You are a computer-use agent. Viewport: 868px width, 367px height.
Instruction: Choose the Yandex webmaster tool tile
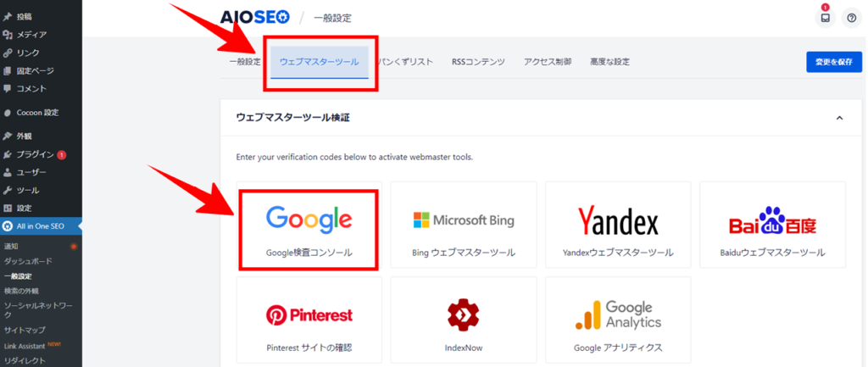tap(618, 225)
